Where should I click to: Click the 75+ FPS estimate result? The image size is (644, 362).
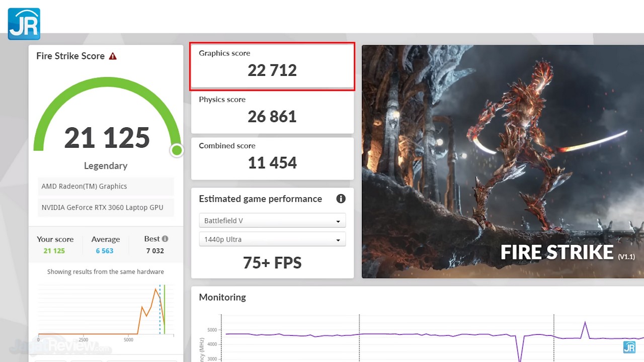(272, 263)
